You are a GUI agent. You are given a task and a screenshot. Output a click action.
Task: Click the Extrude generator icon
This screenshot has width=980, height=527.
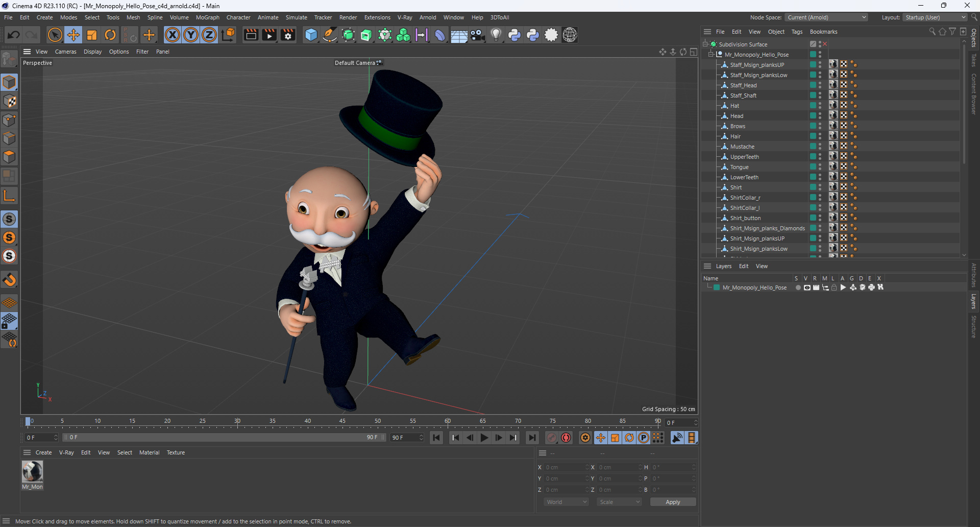[x=366, y=35]
